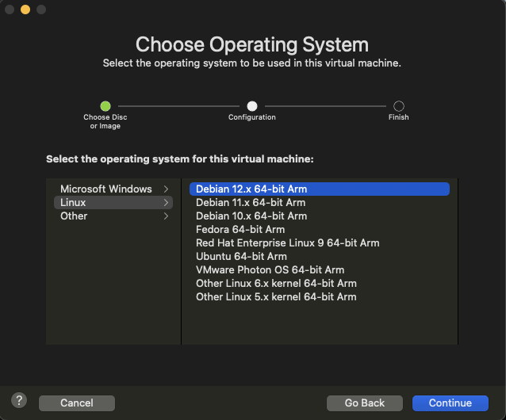
Task: Click the Finish step circle
Action: coord(399,105)
